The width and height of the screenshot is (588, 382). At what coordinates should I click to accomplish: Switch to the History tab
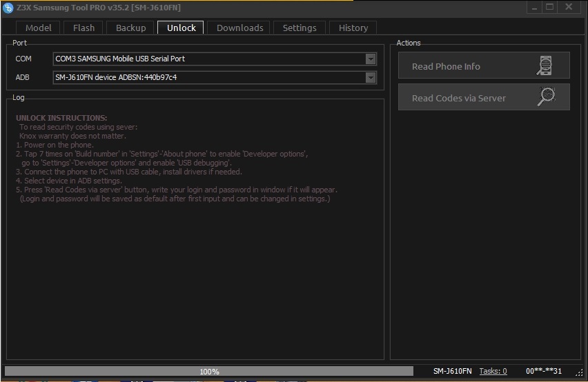[353, 28]
